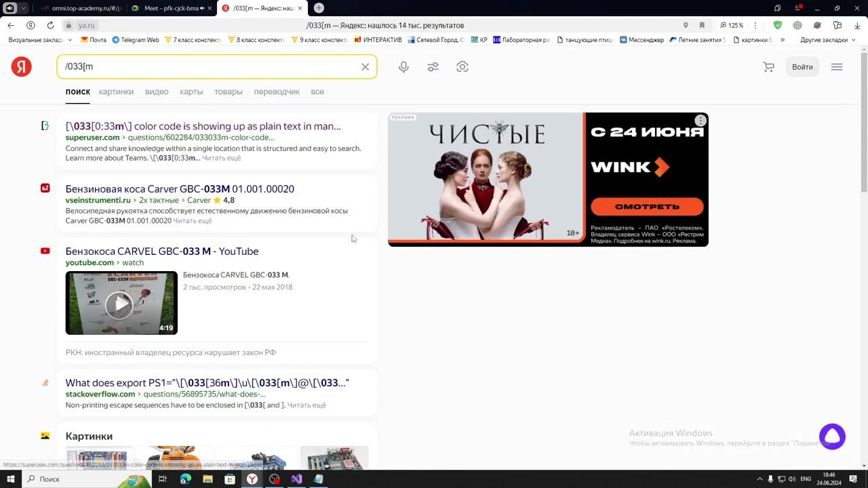The width and height of the screenshot is (868, 488).
Task: Expand the Другие закладки folder
Action: point(827,40)
